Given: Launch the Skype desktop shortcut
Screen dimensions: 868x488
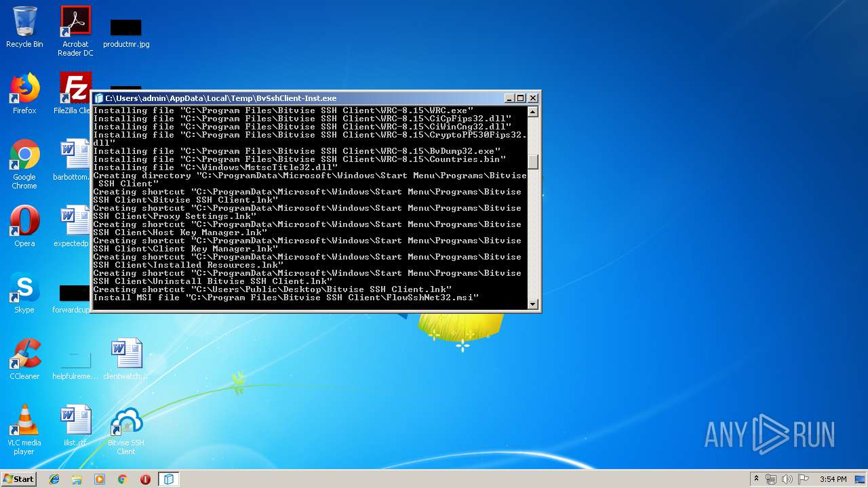Looking at the screenshot, I should pyautogui.click(x=24, y=293).
